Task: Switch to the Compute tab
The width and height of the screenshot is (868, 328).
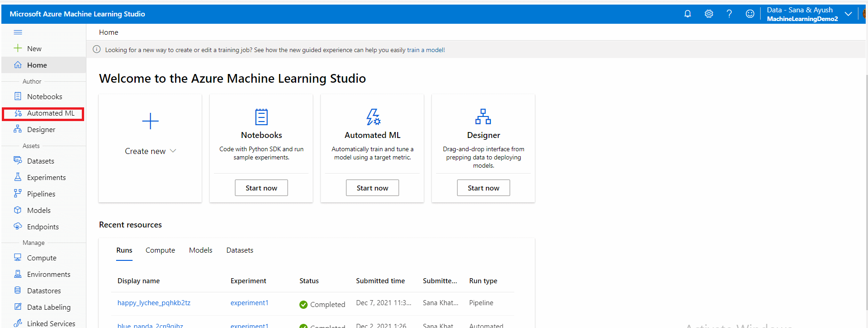Action: [160, 250]
